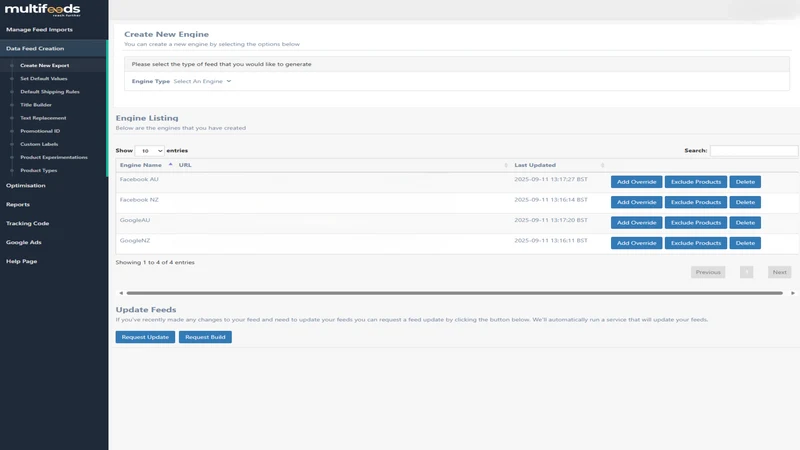Select Text Replacement submenu item
This screenshot has height=450, width=800.
coord(43,118)
